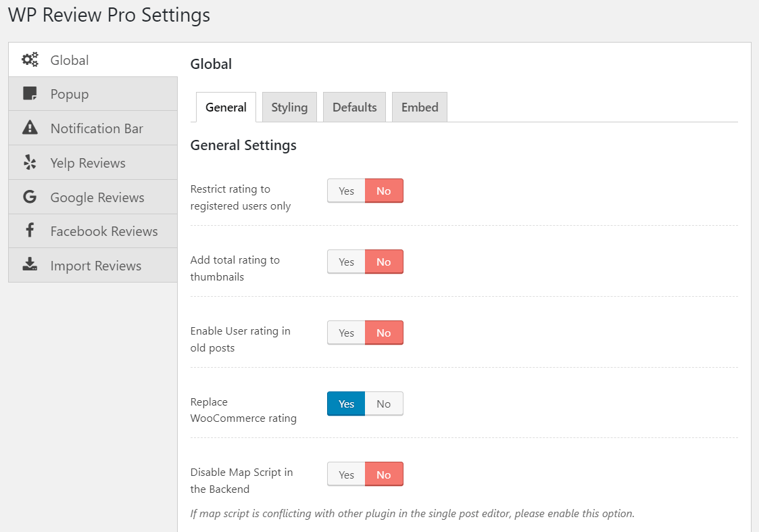
Task: Stay on the General tab
Action: (x=225, y=107)
